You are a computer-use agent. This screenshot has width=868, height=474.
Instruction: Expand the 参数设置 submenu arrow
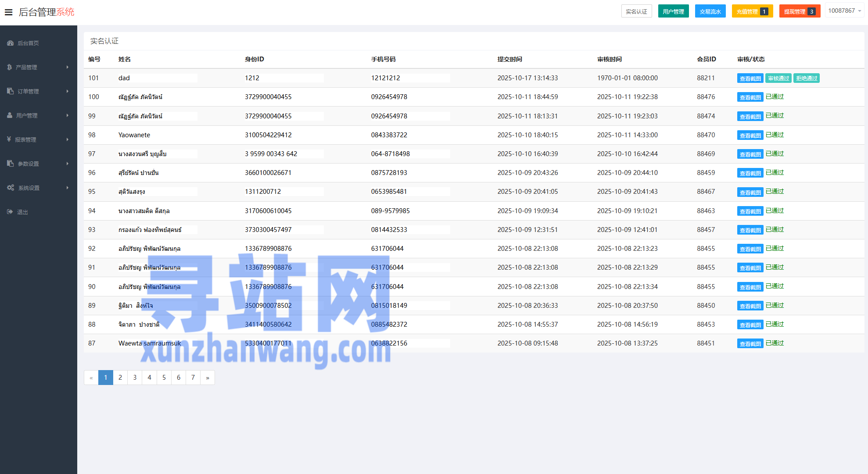pos(68,164)
